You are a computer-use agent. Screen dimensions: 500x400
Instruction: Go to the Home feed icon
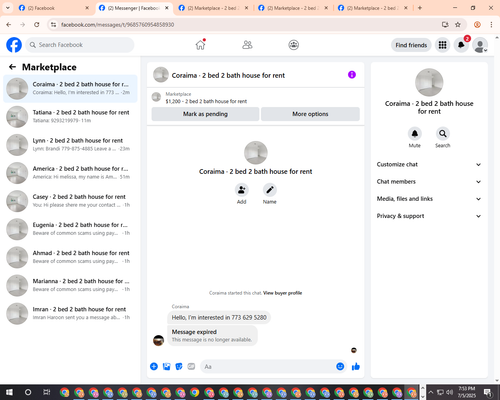point(200,45)
